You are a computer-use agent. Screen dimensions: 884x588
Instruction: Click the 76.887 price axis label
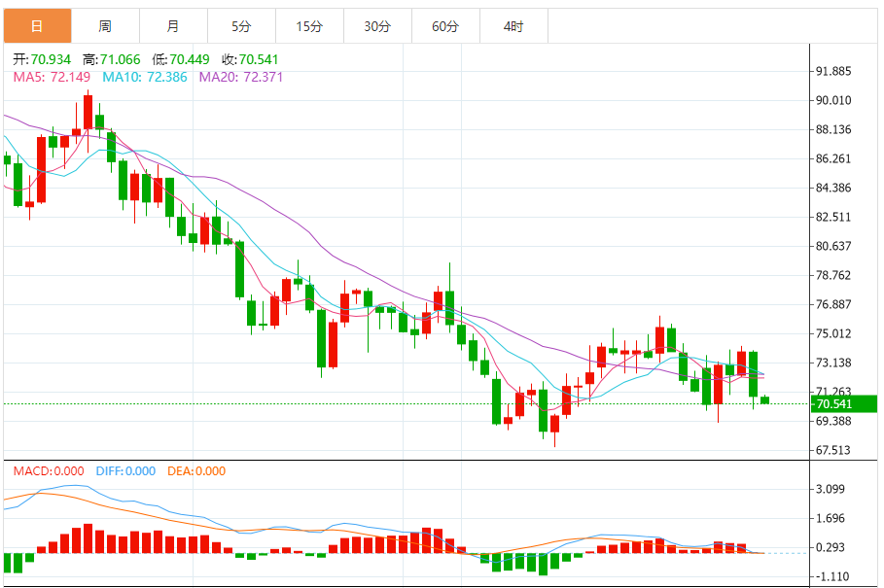coord(833,304)
